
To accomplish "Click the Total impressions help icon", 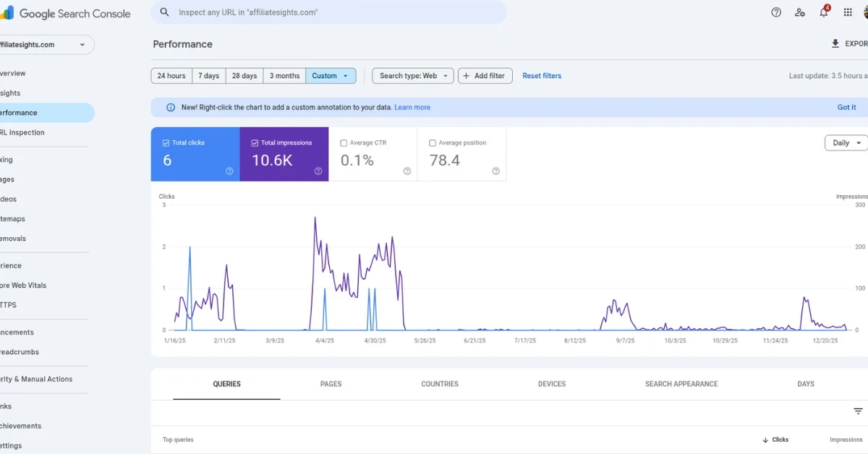I will tap(318, 171).
